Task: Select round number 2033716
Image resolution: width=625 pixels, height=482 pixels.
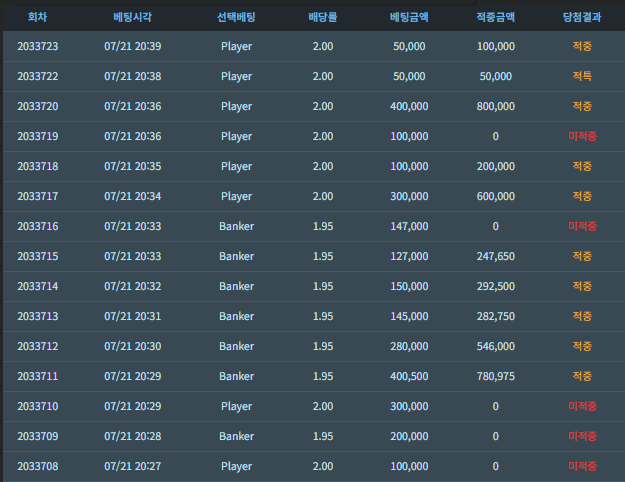Action: tap(37, 226)
